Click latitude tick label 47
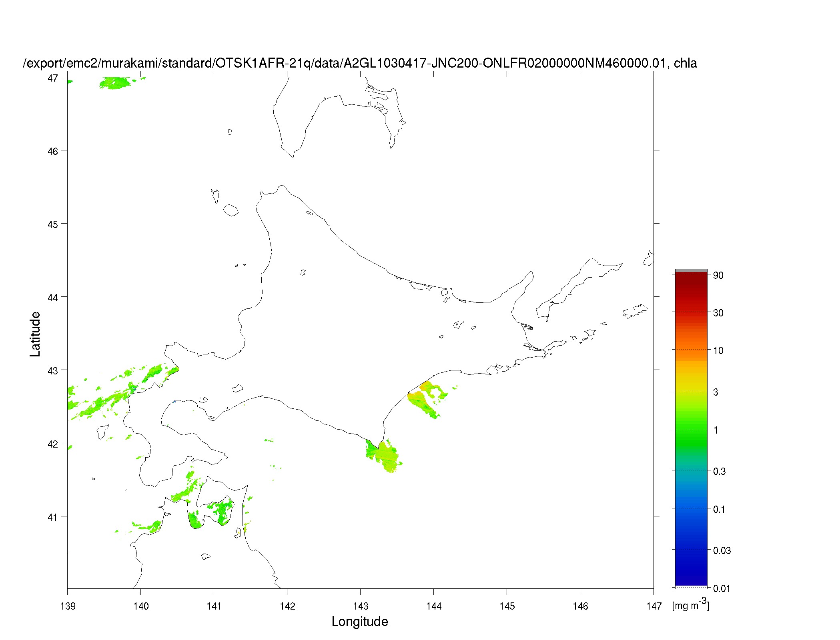This screenshot has width=840, height=640. click(52, 78)
